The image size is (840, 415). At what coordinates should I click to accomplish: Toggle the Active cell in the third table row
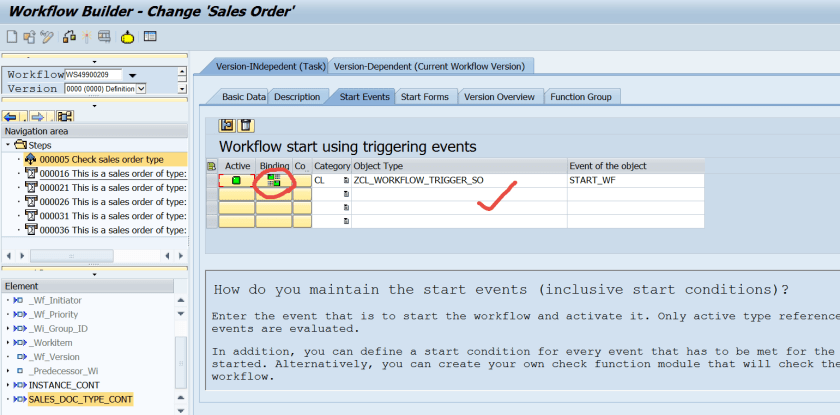[236, 207]
